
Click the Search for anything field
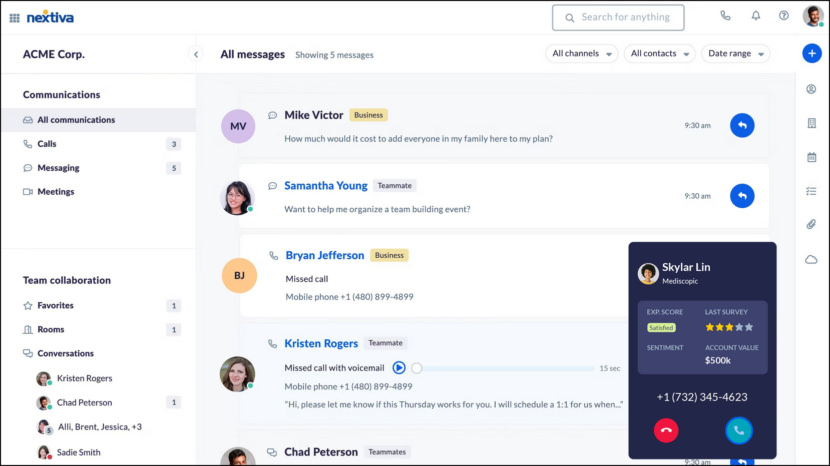(618, 17)
